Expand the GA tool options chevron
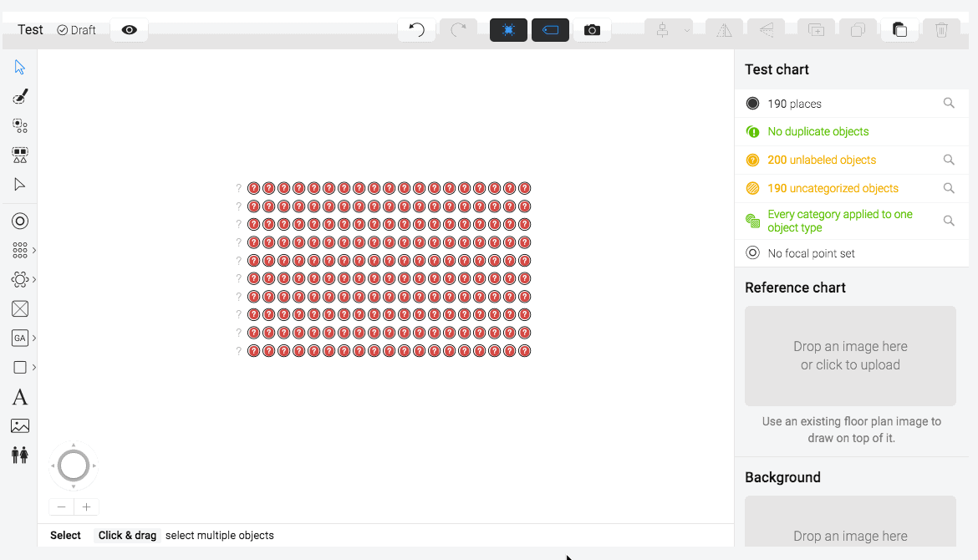The height and width of the screenshot is (560, 978). coord(33,338)
